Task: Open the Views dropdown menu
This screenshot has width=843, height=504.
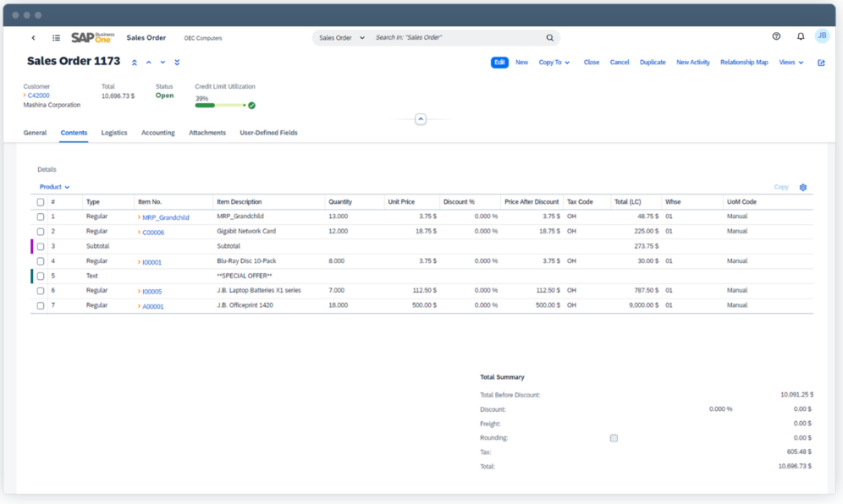Action: [x=791, y=63]
